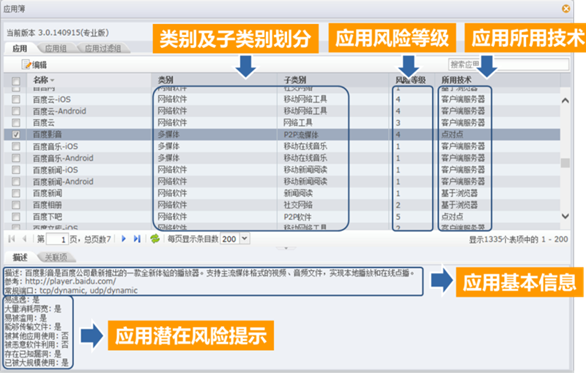The height and width of the screenshot is (373, 586).
Task: Click the application search field
Action: click(509, 64)
